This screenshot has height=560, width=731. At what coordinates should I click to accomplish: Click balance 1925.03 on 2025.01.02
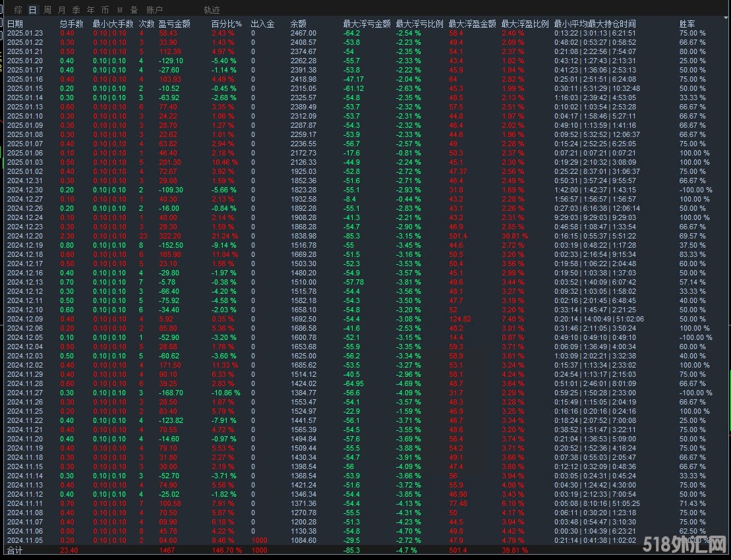click(303, 171)
